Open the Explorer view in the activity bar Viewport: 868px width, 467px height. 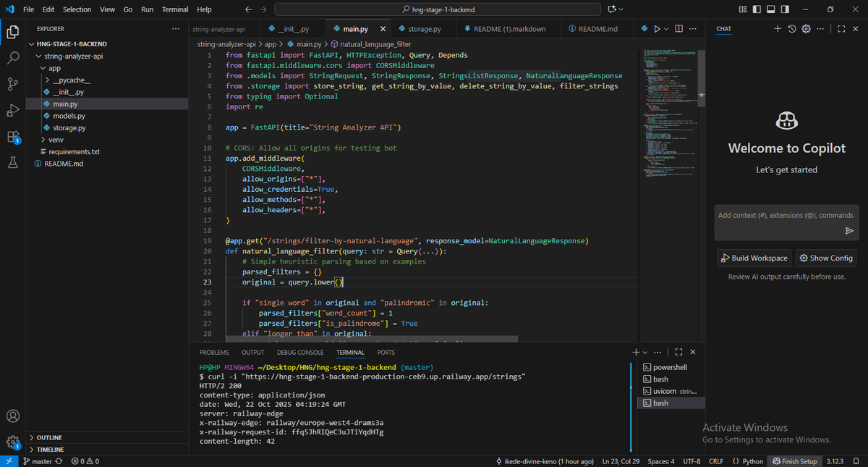click(x=12, y=33)
